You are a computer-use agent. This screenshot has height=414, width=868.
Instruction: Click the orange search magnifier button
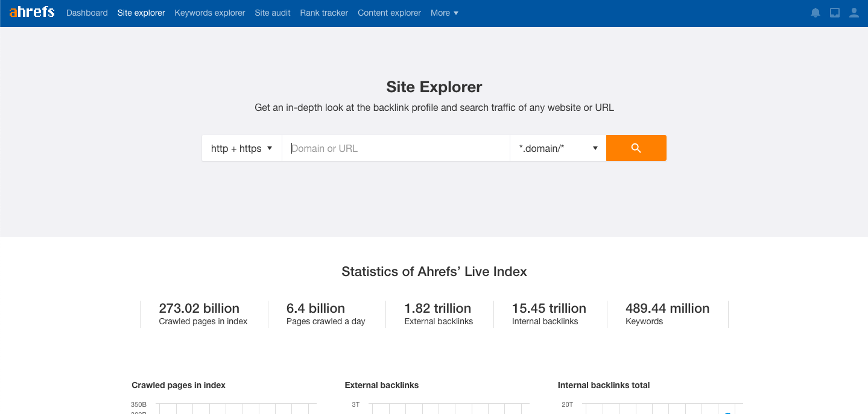(636, 148)
